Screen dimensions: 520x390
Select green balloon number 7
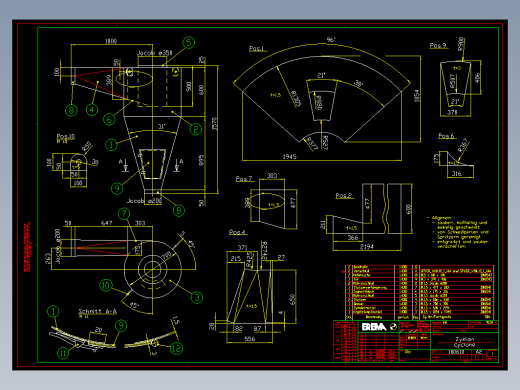pos(124,213)
